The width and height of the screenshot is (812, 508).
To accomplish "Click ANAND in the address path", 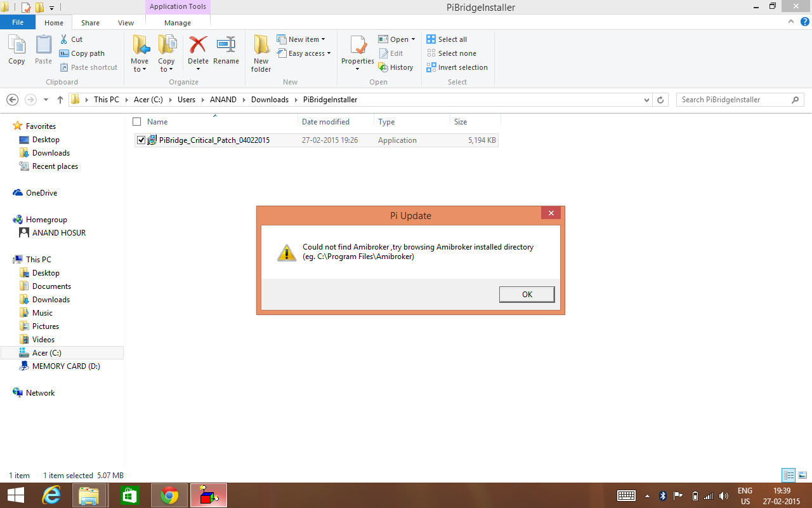I will click(x=223, y=100).
